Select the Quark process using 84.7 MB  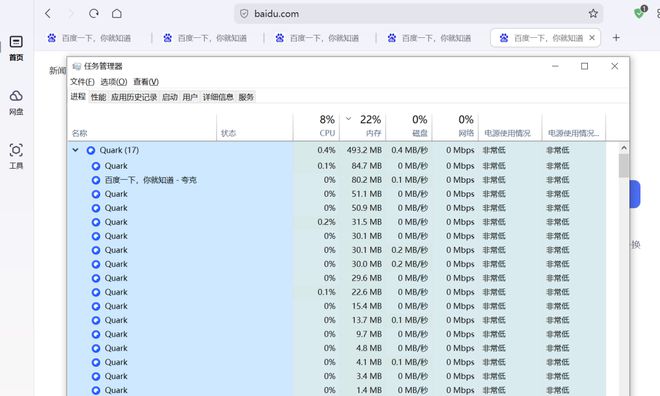coord(337,166)
